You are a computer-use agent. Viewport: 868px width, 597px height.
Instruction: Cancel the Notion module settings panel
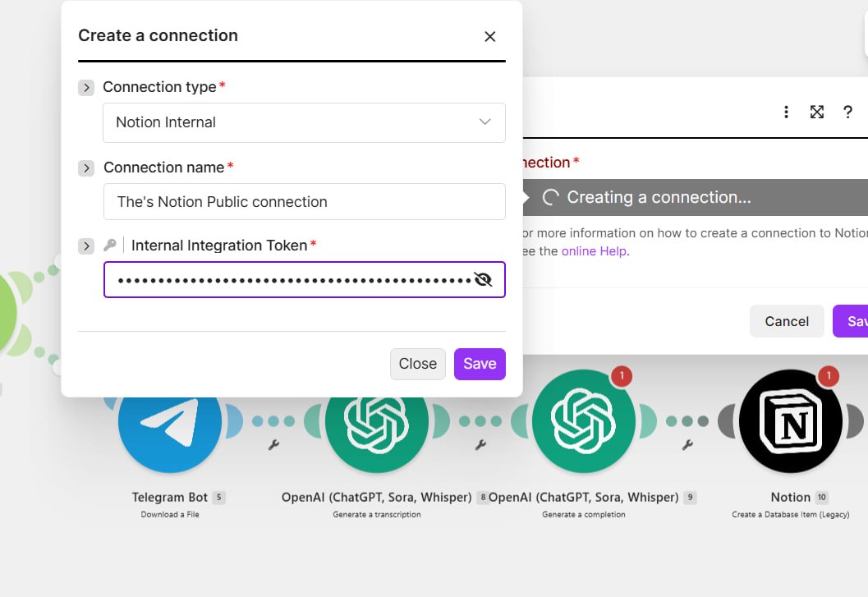(787, 321)
